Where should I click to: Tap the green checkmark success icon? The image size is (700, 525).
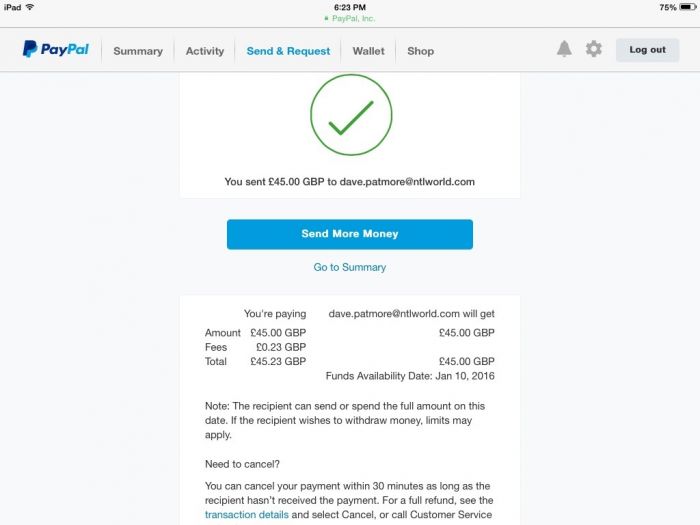pyautogui.click(x=351, y=115)
